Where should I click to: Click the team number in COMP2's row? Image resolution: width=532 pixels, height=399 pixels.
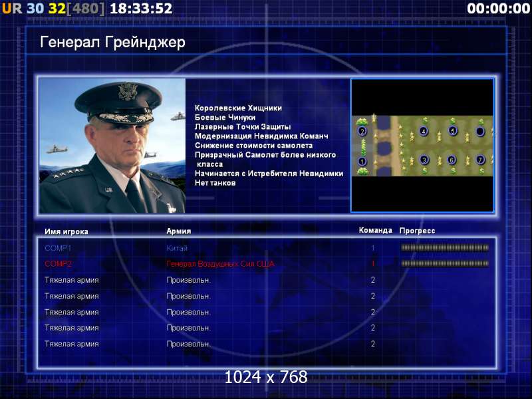[373, 263]
